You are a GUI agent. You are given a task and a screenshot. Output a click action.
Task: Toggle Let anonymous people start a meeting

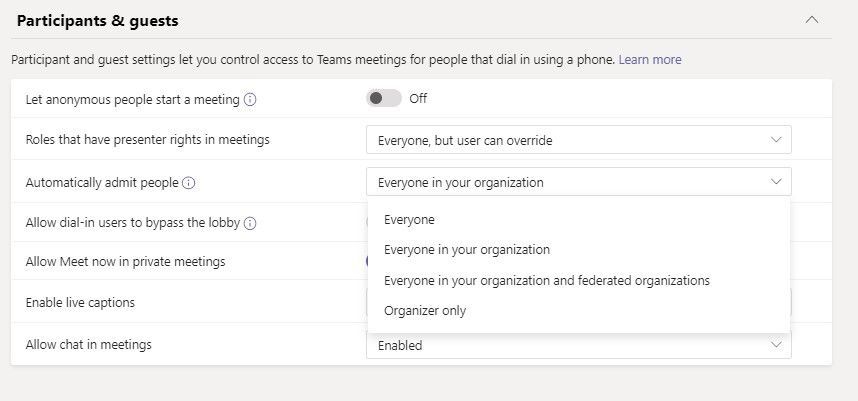[384, 98]
